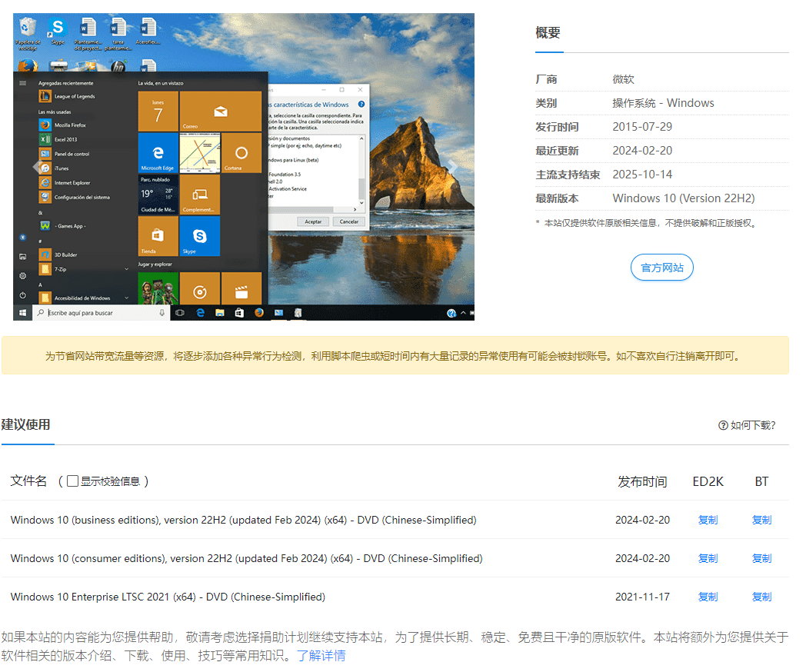
Task: Open the 了解详情 donation details link
Action: pyautogui.click(x=321, y=656)
